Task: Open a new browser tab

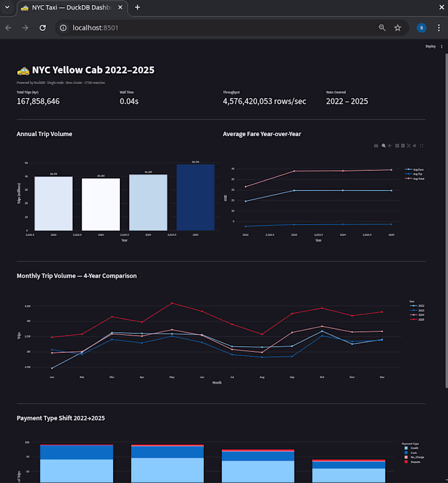Action: 137,7
